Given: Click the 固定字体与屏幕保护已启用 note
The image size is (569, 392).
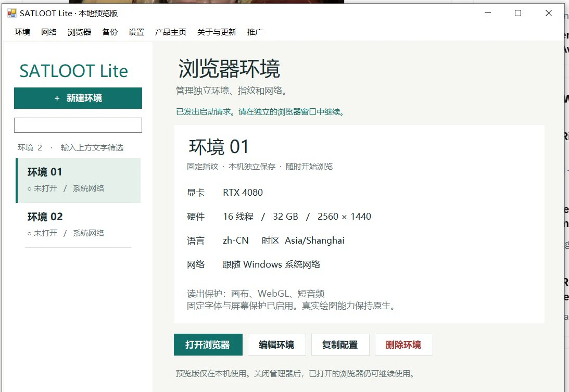Looking at the screenshot, I should pyautogui.click(x=291, y=306).
